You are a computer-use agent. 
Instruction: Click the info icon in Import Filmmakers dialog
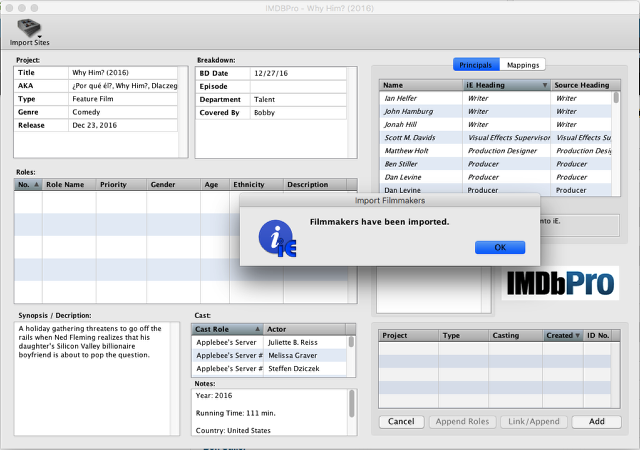pos(278,239)
